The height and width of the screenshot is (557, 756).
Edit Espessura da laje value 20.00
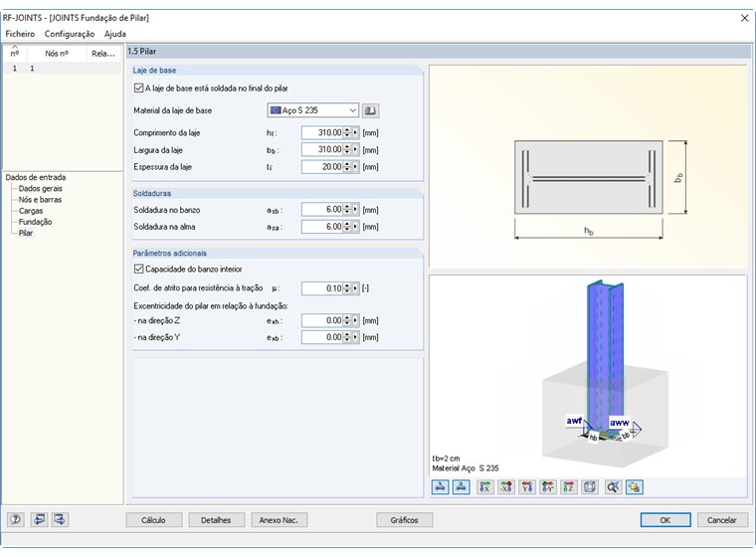(x=322, y=167)
